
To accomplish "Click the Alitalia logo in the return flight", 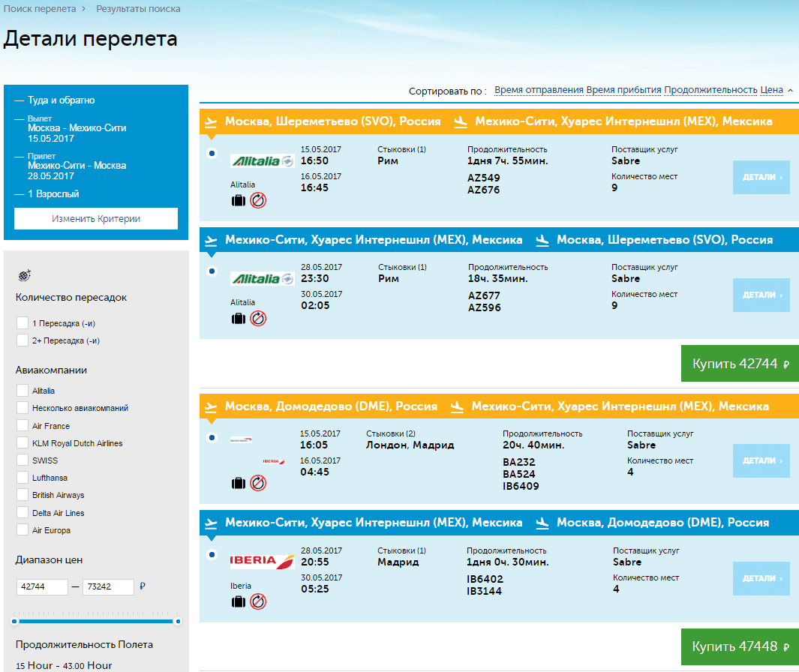I will [261, 279].
